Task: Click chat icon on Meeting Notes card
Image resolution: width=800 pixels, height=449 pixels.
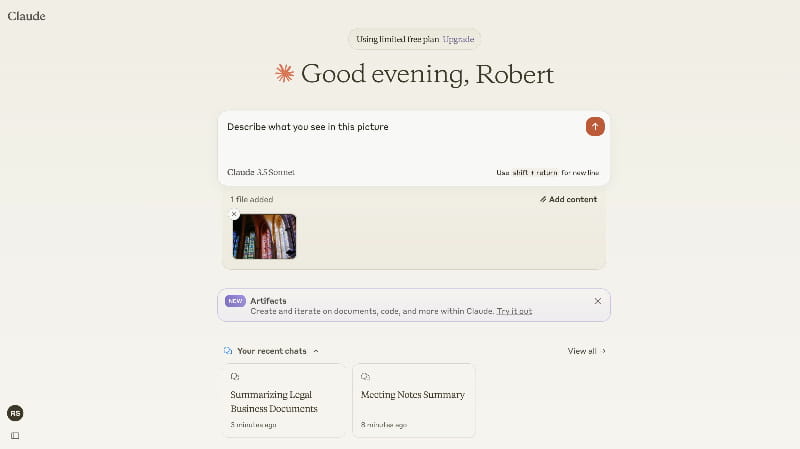Action: [365, 377]
